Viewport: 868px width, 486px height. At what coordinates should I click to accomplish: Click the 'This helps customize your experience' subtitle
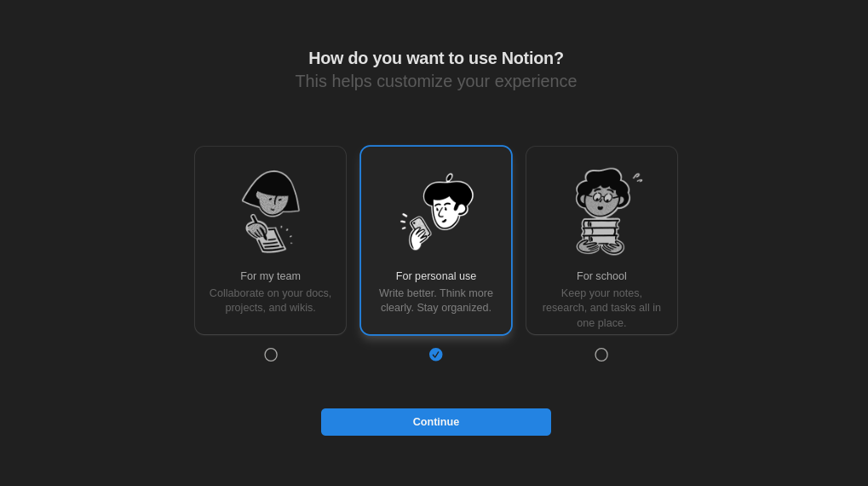tap(435, 82)
